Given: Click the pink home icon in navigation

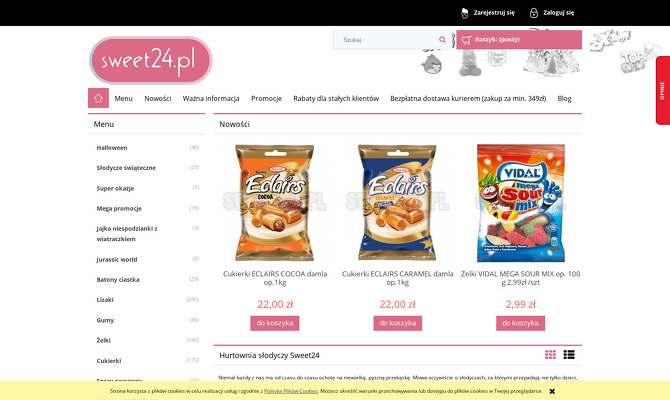Looking at the screenshot, I should [98, 98].
